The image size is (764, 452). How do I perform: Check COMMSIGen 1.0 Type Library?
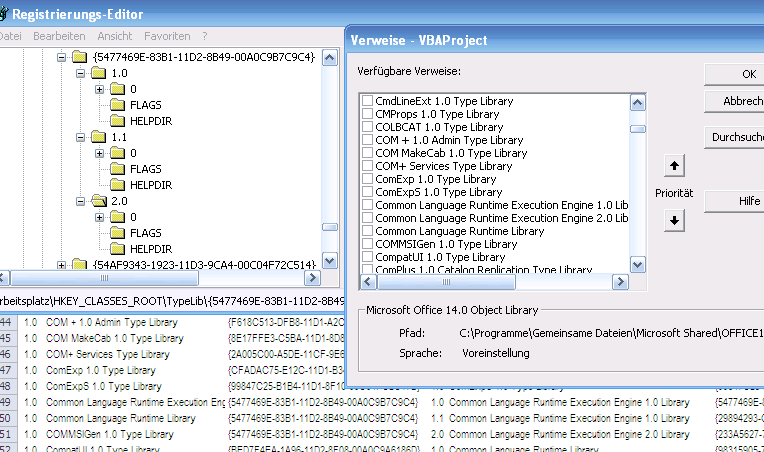point(367,244)
